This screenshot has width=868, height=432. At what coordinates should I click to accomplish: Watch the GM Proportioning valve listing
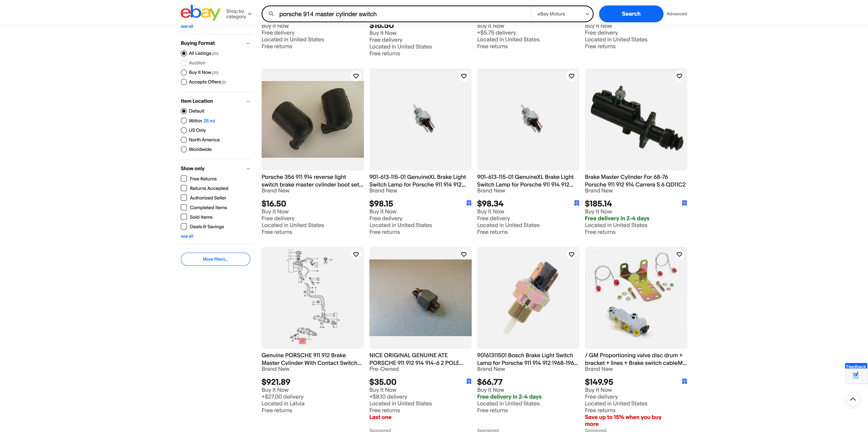(679, 254)
